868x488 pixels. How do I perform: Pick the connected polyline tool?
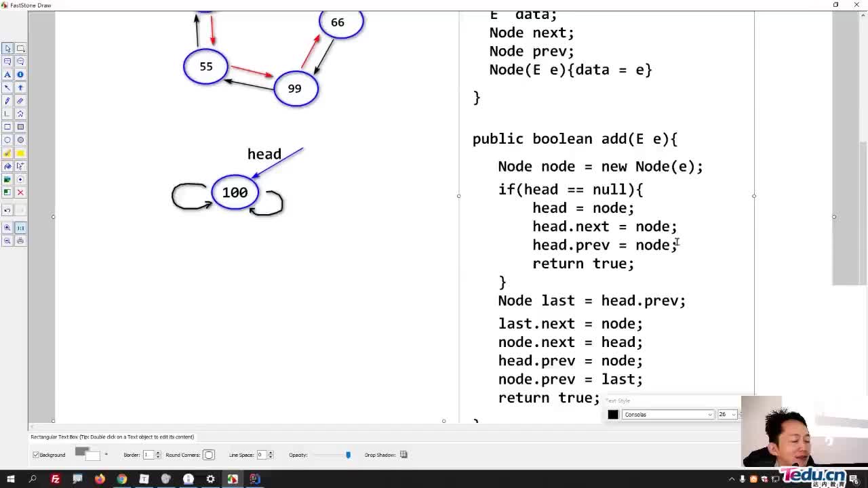7,114
